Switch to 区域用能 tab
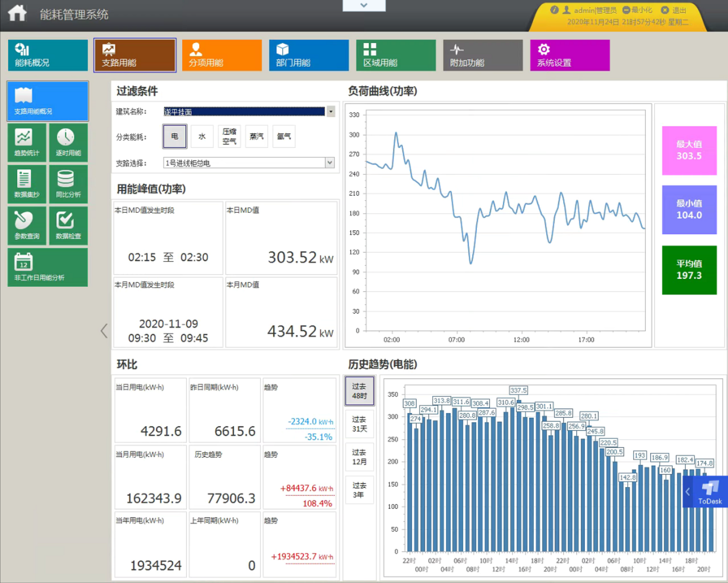728x583 pixels. coord(396,55)
